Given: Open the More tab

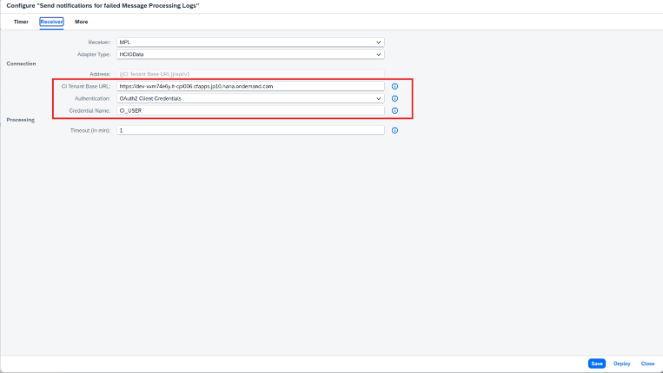Looking at the screenshot, I should pyautogui.click(x=81, y=22).
